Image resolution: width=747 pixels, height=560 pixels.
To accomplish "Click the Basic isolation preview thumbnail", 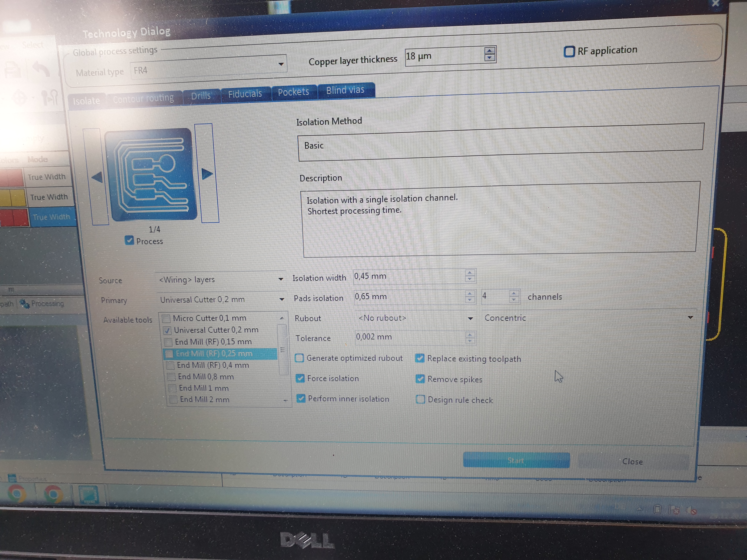I will (151, 175).
